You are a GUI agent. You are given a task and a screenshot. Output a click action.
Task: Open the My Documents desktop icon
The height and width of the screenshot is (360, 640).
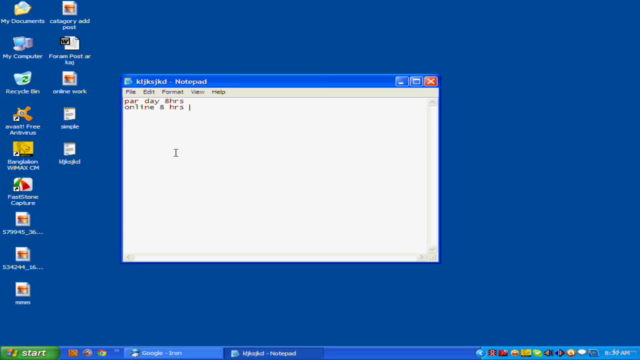[x=22, y=12]
